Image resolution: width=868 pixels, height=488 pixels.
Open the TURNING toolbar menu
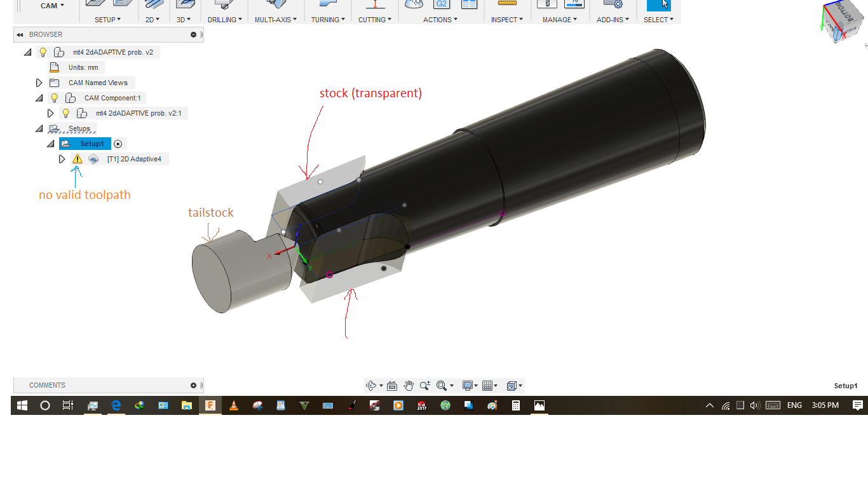pyautogui.click(x=327, y=20)
